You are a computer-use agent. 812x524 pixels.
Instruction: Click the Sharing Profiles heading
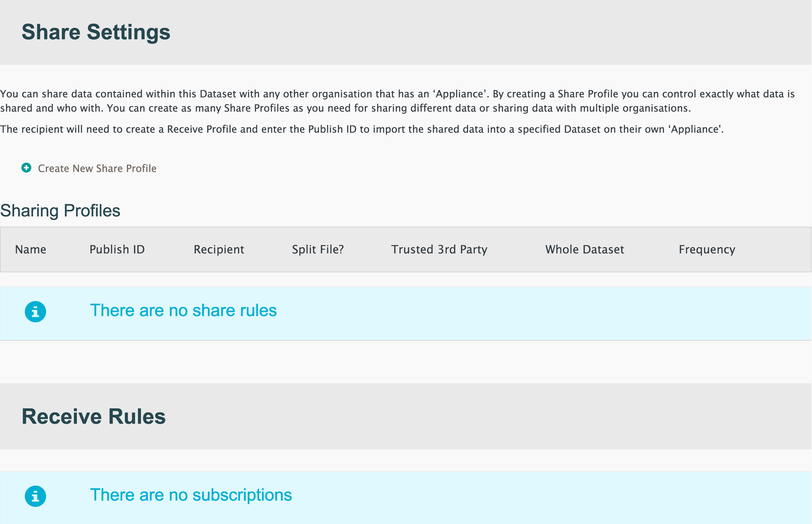pos(60,211)
